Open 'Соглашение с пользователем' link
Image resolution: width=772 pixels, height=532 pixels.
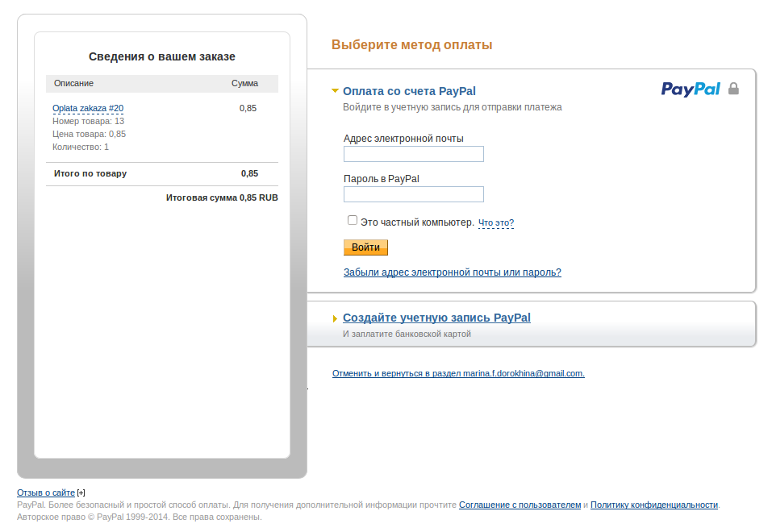[520, 505]
